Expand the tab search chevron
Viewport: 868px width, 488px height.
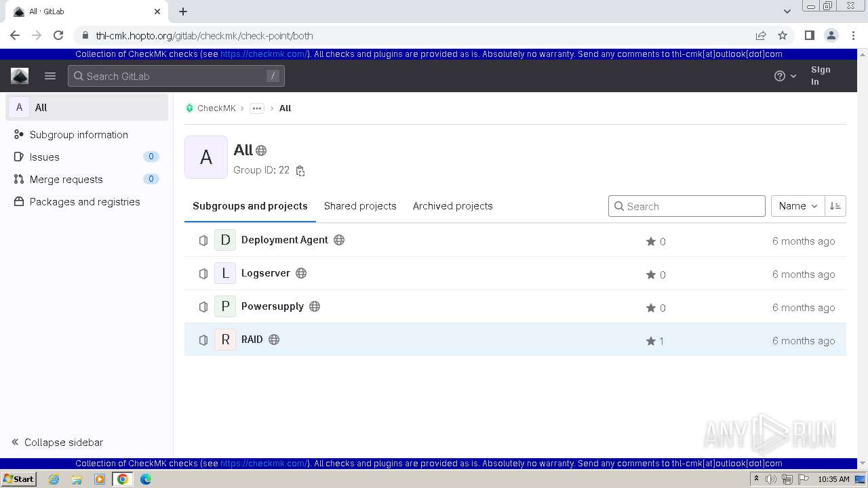tap(787, 12)
